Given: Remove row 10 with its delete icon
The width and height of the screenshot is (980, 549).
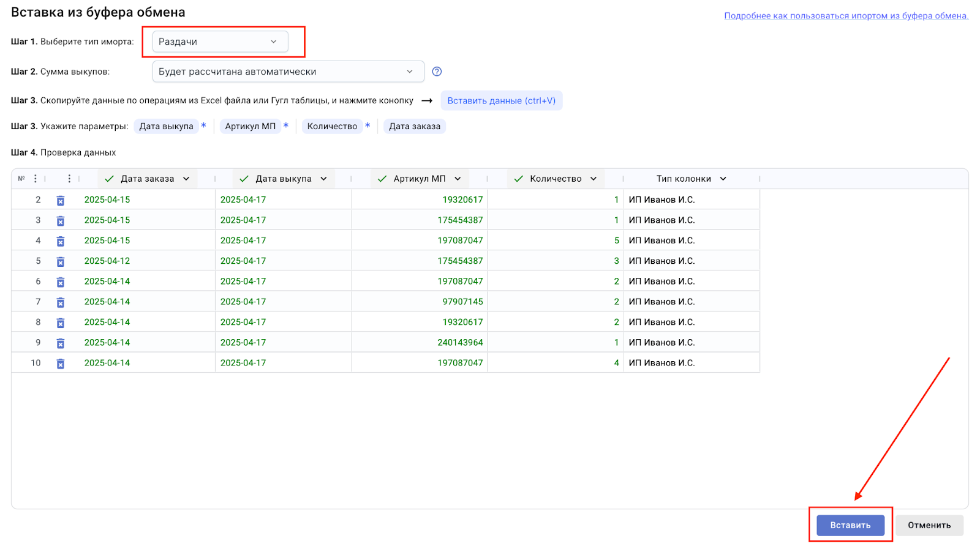Looking at the screenshot, I should pyautogui.click(x=61, y=364).
